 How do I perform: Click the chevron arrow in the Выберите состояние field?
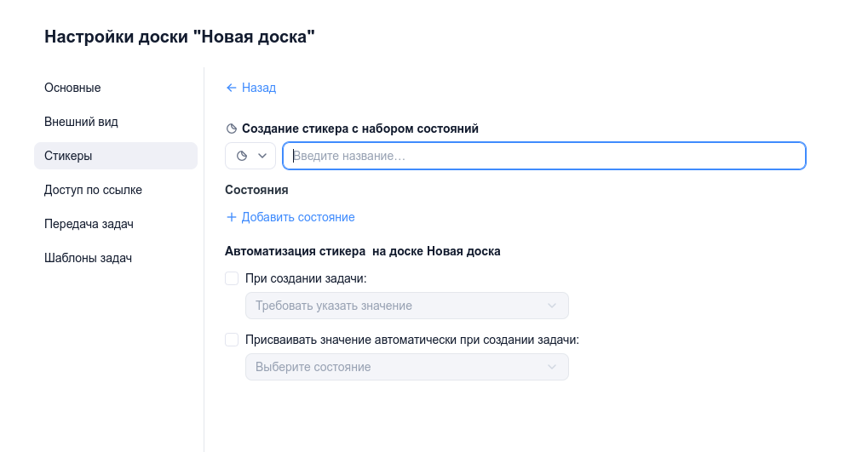pos(552,367)
